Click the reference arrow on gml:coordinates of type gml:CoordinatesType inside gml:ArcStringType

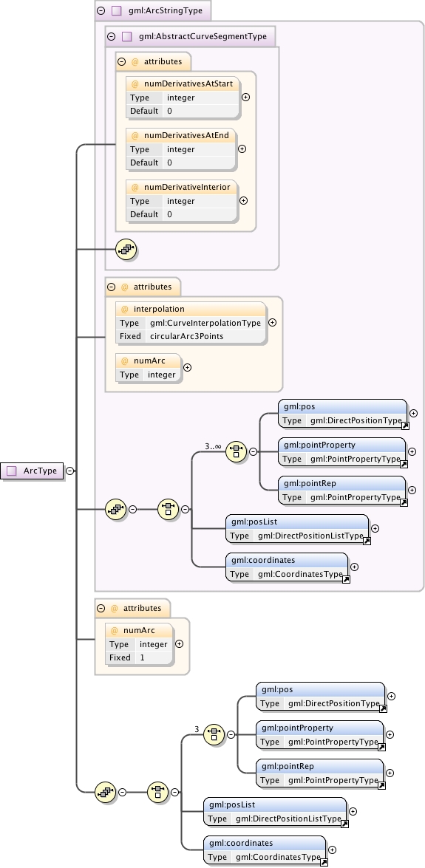click(x=347, y=580)
